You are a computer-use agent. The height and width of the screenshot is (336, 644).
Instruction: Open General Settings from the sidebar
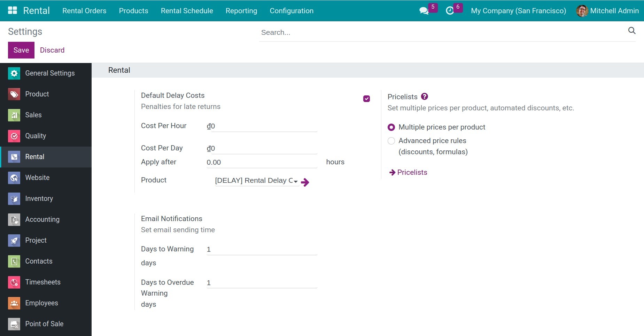tap(14, 73)
